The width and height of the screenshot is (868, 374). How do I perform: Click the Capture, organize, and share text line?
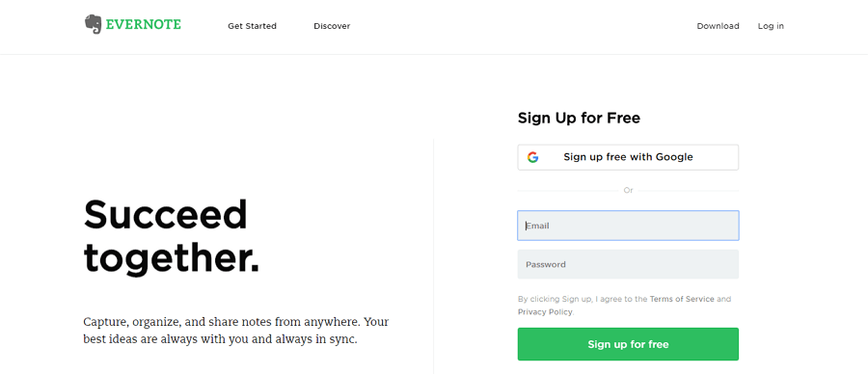236,321
